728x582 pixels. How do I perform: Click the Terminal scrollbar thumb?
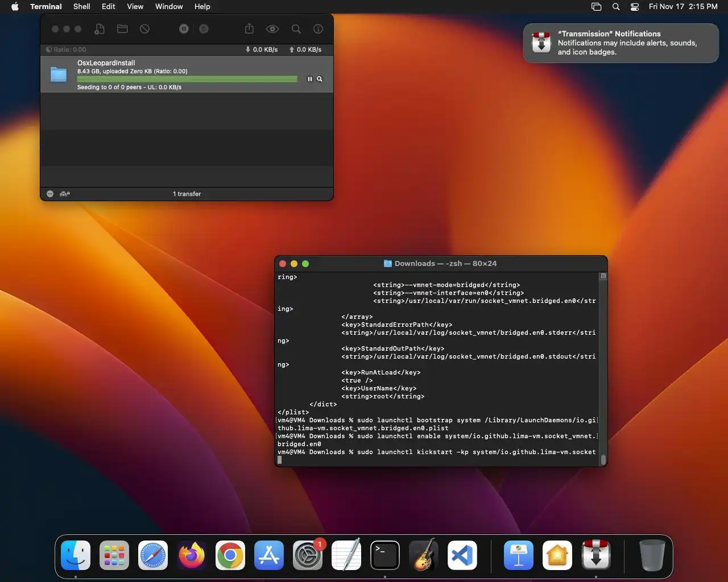pos(603,459)
